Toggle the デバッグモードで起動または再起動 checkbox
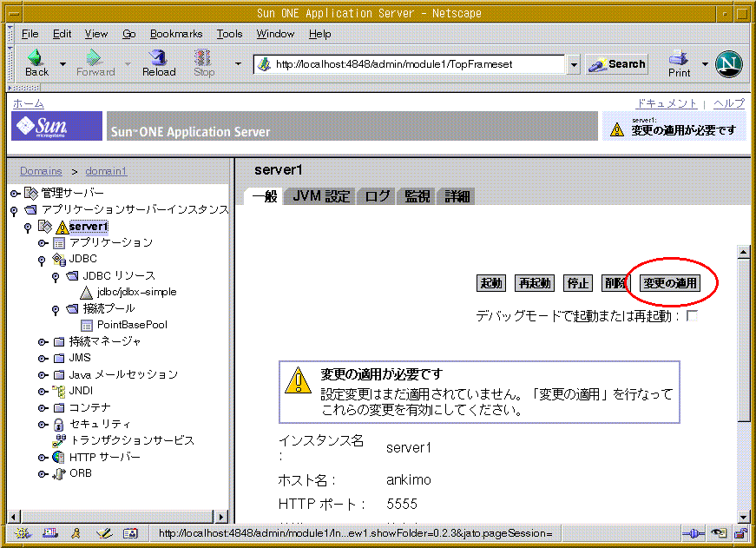This screenshot has width=756, height=548. click(x=692, y=316)
